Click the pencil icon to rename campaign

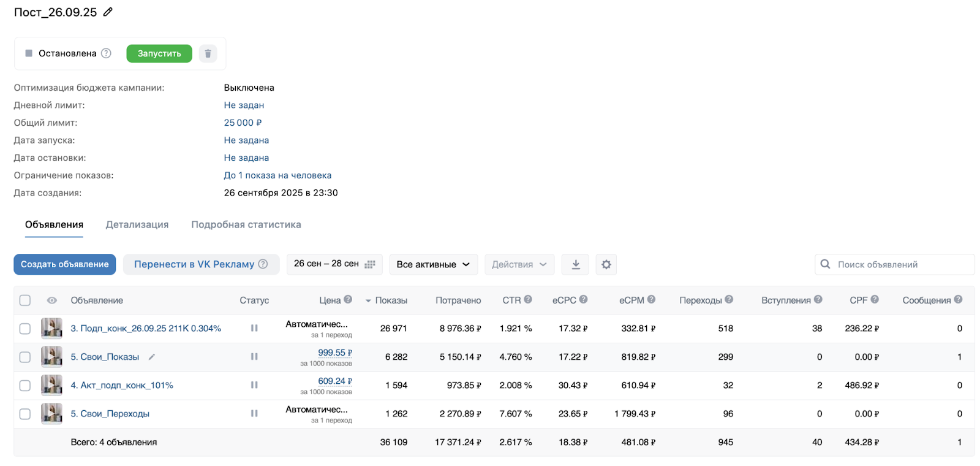[108, 12]
